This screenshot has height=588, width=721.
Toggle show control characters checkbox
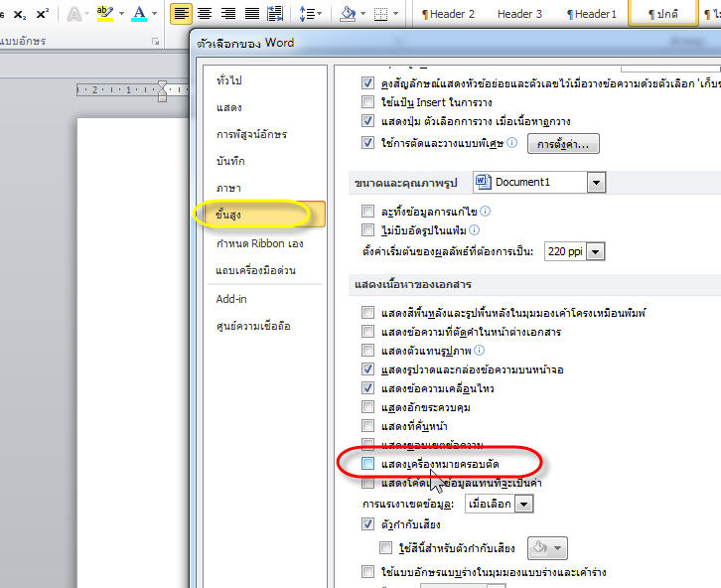tap(367, 407)
